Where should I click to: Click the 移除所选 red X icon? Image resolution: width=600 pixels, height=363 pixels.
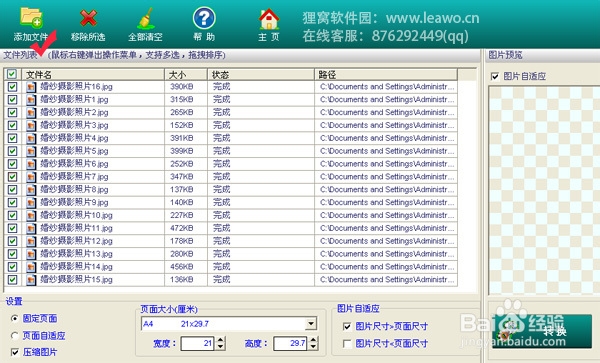coord(88,18)
